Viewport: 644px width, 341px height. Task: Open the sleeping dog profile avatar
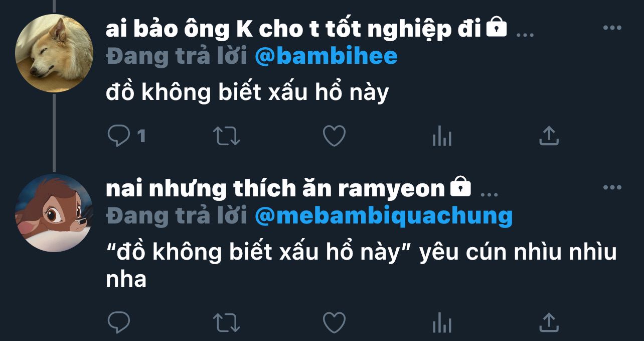click(x=54, y=53)
